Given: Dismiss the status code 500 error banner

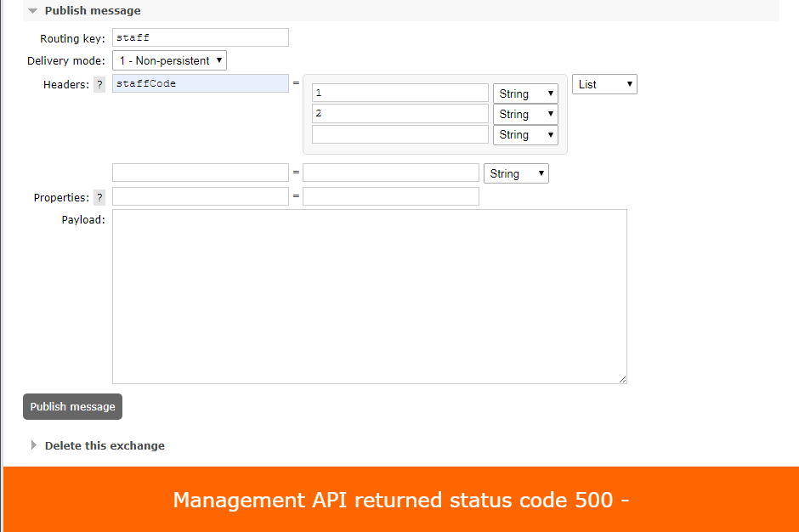Looking at the screenshot, I should [x=401, y=500].
